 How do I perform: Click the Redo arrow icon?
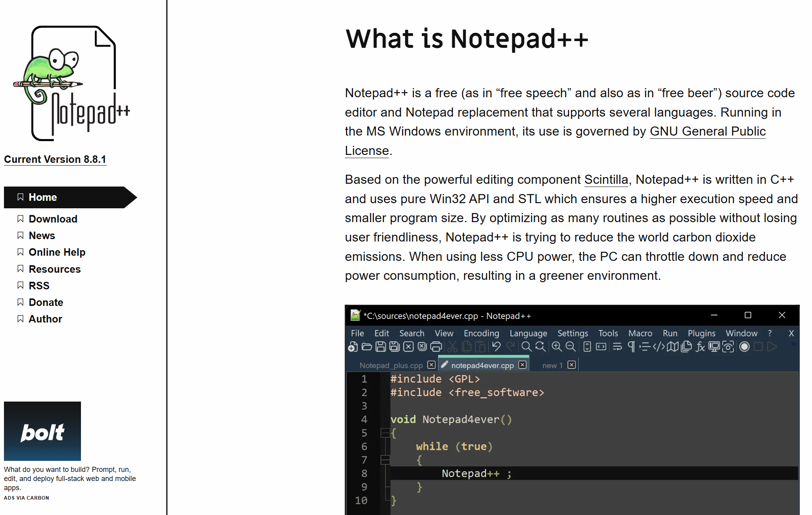(x=511, y=347)
